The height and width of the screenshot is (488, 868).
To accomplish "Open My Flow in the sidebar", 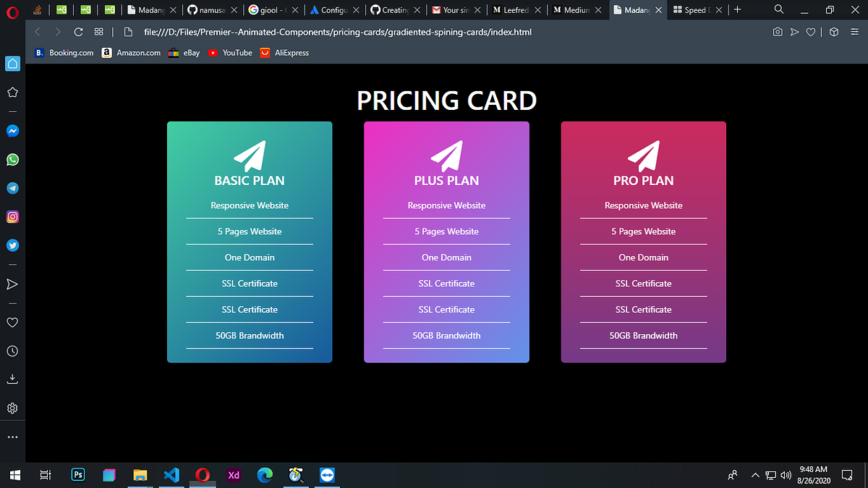I will pyautogui.click(x=12, y=283).
